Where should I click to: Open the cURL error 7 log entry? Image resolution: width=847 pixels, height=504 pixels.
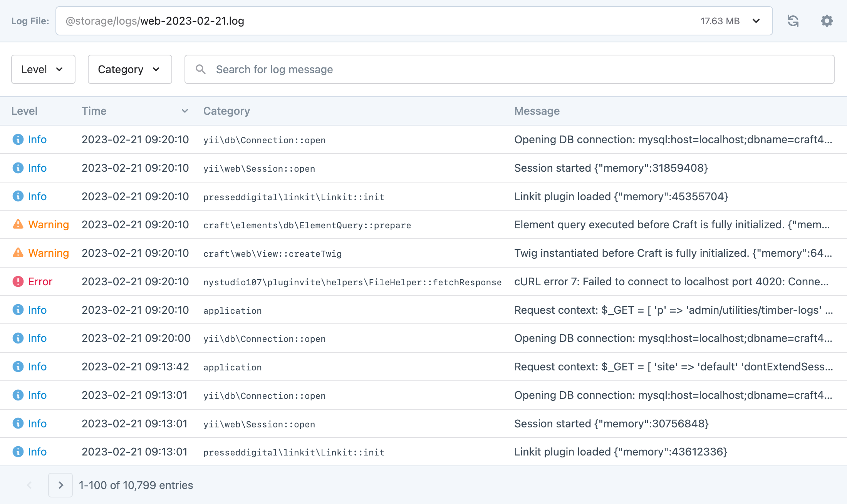click(671, 281)
